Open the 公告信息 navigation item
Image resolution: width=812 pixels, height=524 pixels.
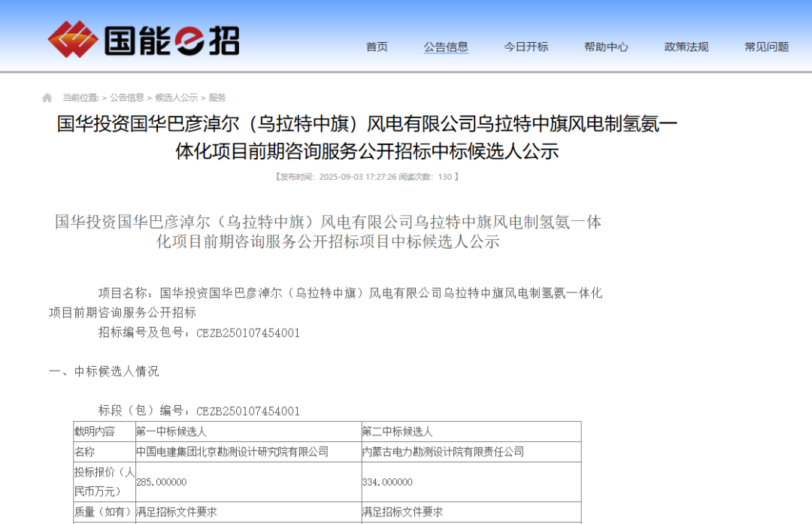446,47
